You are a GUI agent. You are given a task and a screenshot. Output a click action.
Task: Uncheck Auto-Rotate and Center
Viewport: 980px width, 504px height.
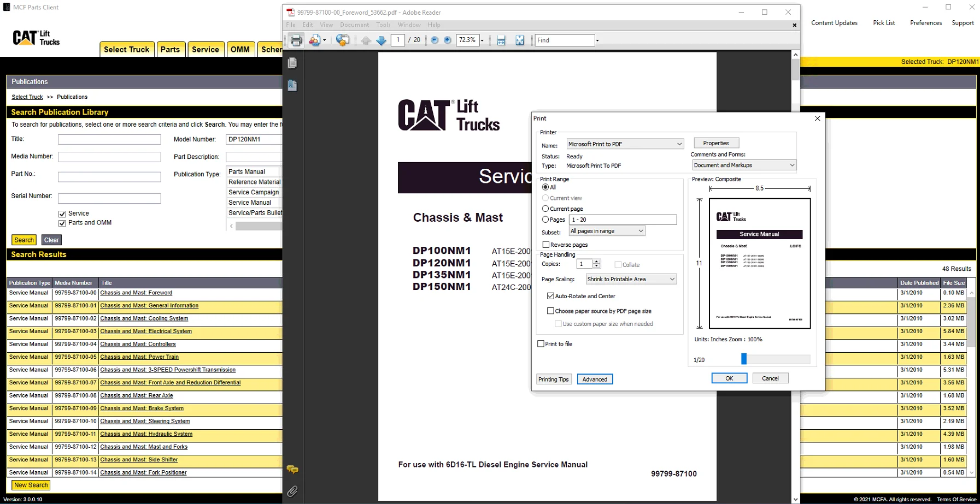coord(550,296)
